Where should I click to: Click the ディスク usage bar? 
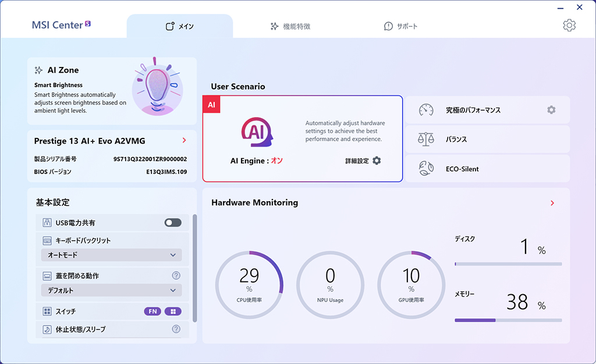[508, 264]
